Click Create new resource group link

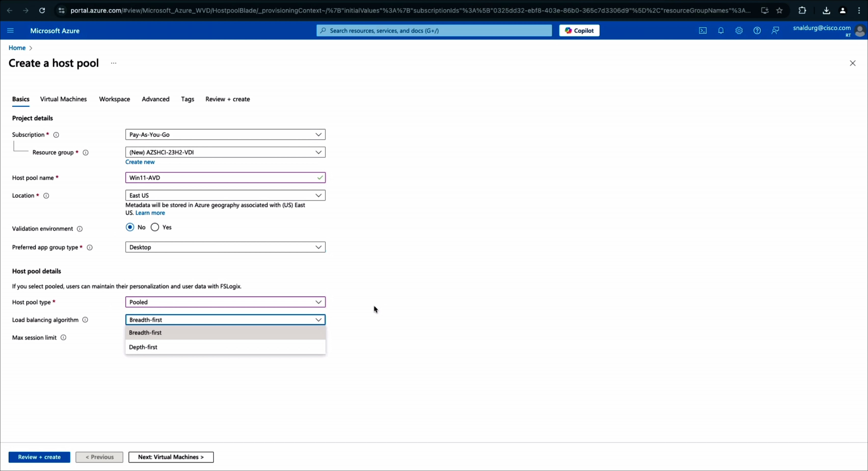tap(140, 162)
